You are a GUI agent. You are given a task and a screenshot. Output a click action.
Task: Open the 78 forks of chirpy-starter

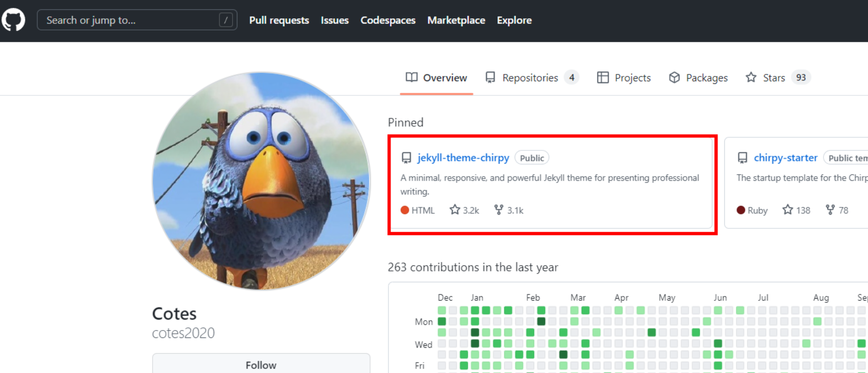[x=837, y=210]
